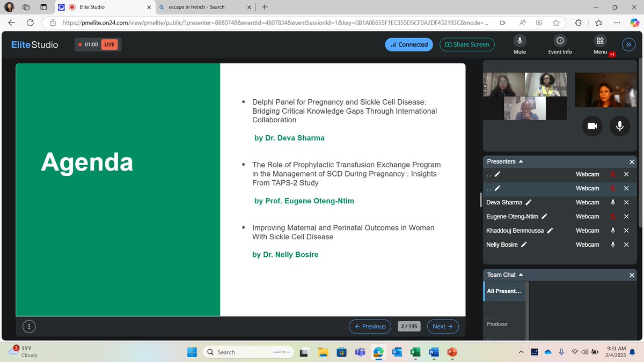The width and height of the screenshot is (644, 362).
Task: Start sharing with Share Screen button
Action: tap(467, 45)
